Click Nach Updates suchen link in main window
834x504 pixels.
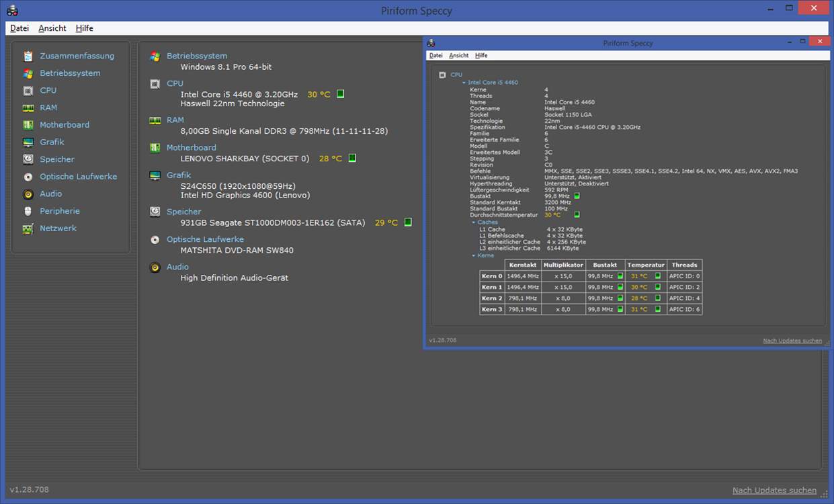(x=774, y=491)
